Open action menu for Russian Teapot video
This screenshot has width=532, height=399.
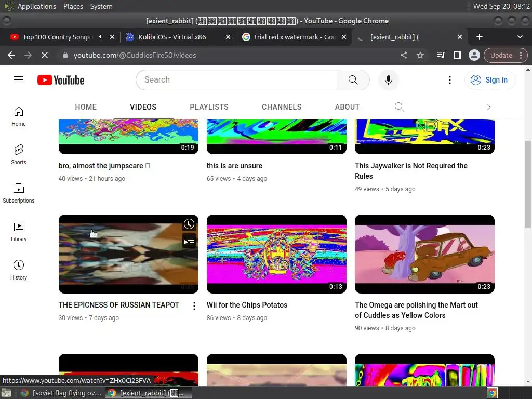point(194,306)
